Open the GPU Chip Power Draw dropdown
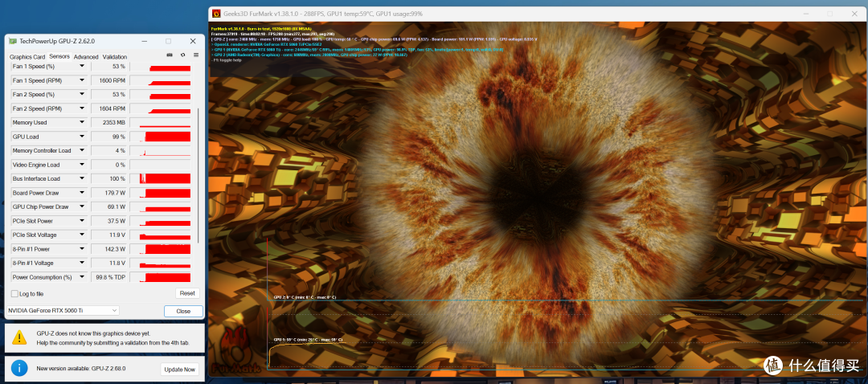This screenshot has height=384, width=868. tap(82, 207)
